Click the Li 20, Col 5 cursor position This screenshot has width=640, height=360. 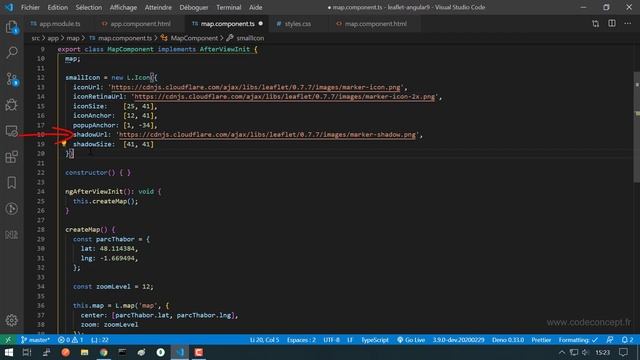[x=264, y=340]
